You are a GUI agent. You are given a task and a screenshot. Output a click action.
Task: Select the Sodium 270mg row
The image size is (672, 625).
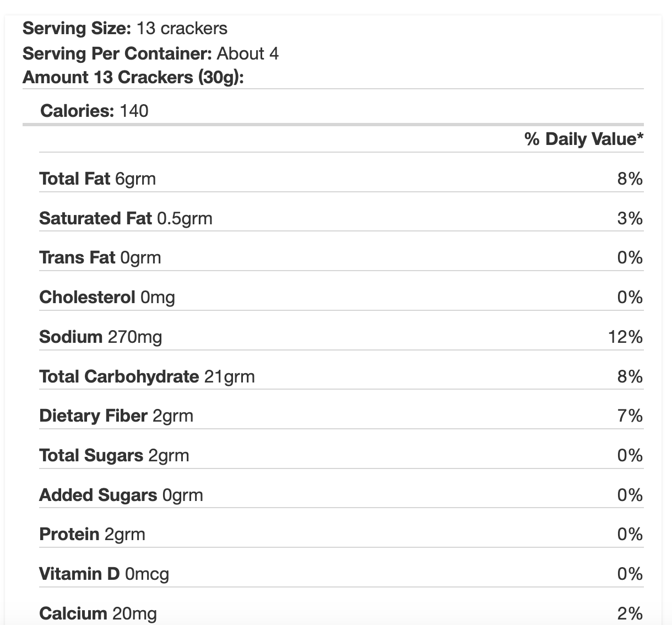pyautogui.click(x=342, y=336)
